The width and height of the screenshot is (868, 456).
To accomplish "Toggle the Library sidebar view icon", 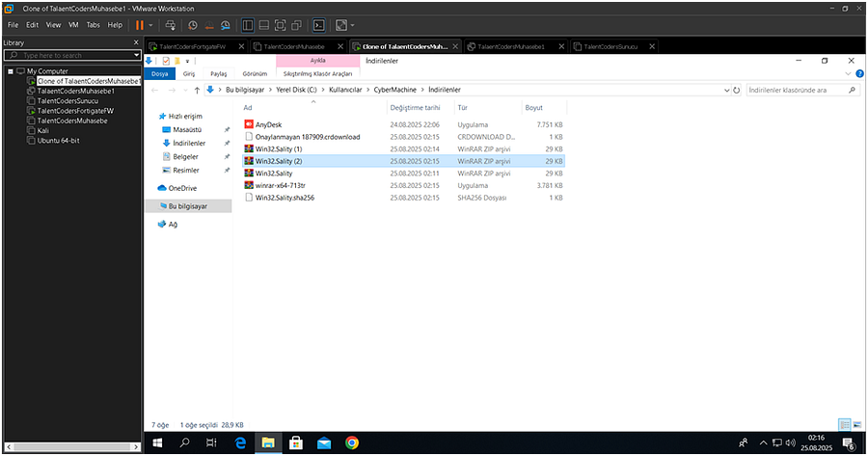I will point(248,25).
